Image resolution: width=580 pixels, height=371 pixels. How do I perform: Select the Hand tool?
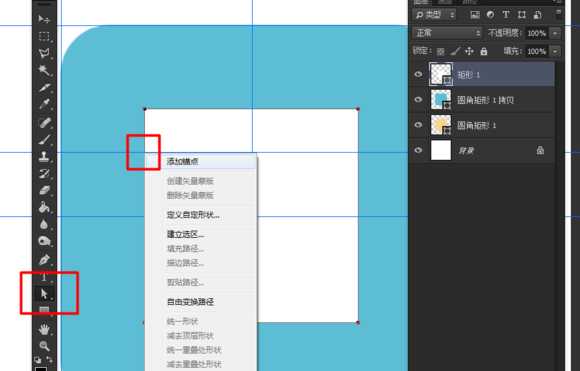click(x=44, y=329)
